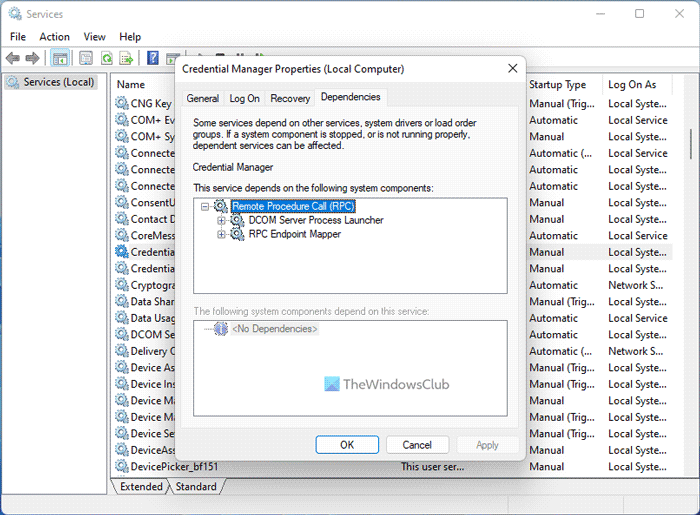Image resolution: width=700 pixels, height=515 pixels.
Task: Open the File menu
Action: (x=18, y=37)
